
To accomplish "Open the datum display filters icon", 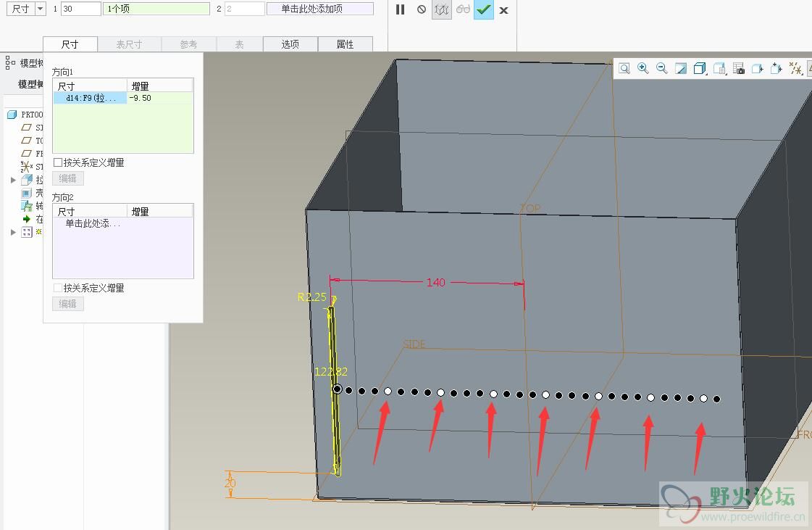I will click(x=796, y=68).
